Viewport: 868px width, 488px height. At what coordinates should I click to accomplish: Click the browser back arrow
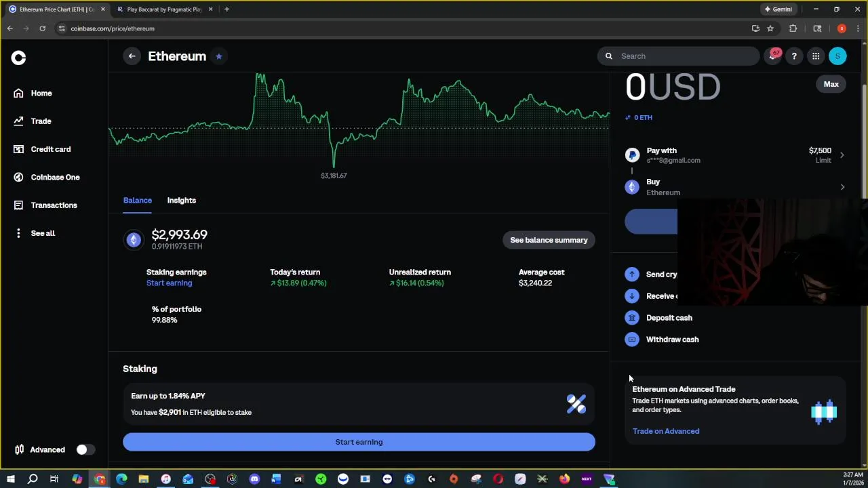[x=9, y=28]
